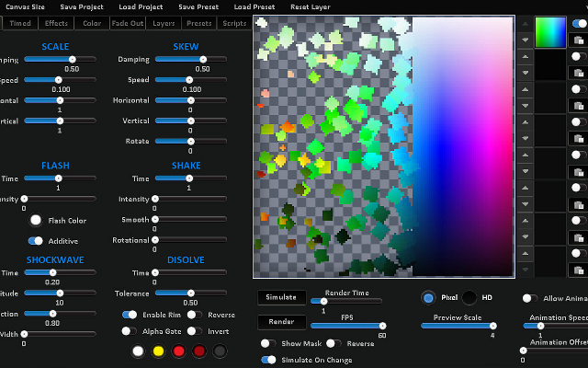Viewport: 588px width, 368px height.
Task: Select the HD render mode
Action: click(469, 298)
